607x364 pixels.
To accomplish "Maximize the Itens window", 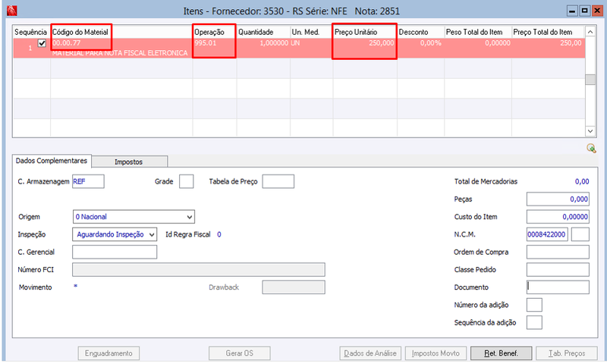I will 584,11.
